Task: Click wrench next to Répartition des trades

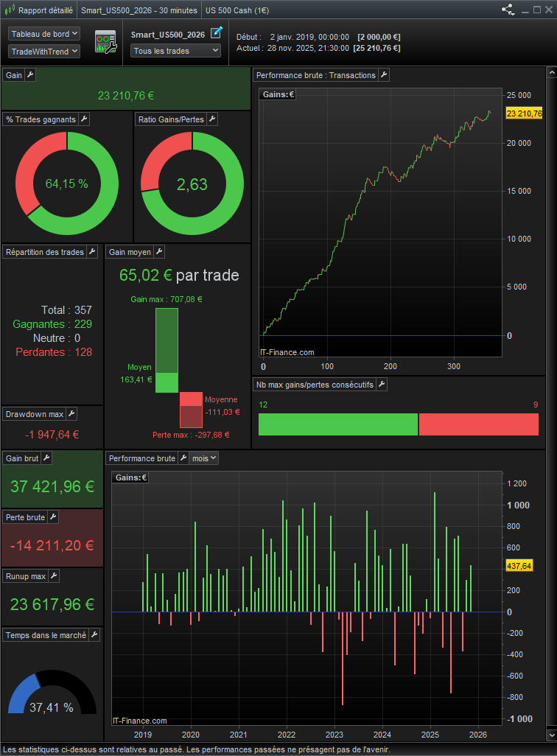Action: coord(92,252)
